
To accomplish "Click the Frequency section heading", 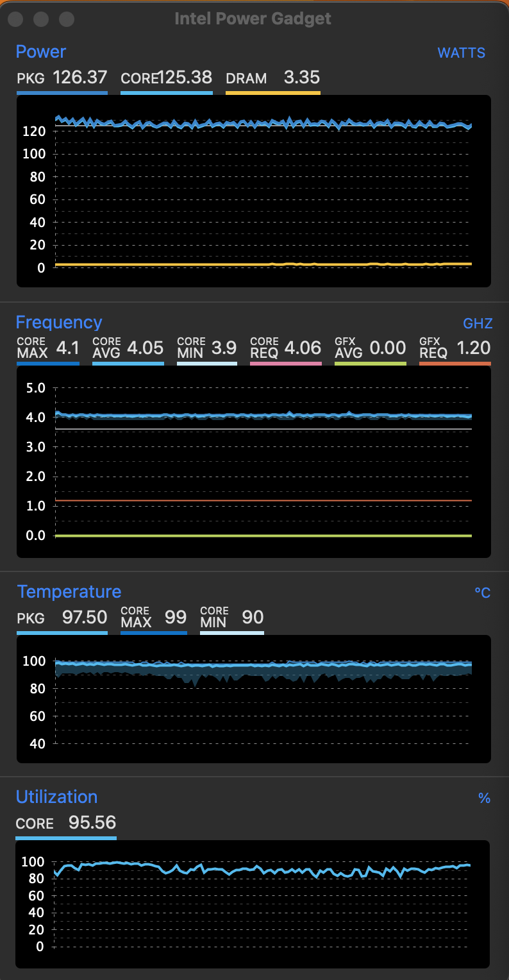I will coord(59,322).
